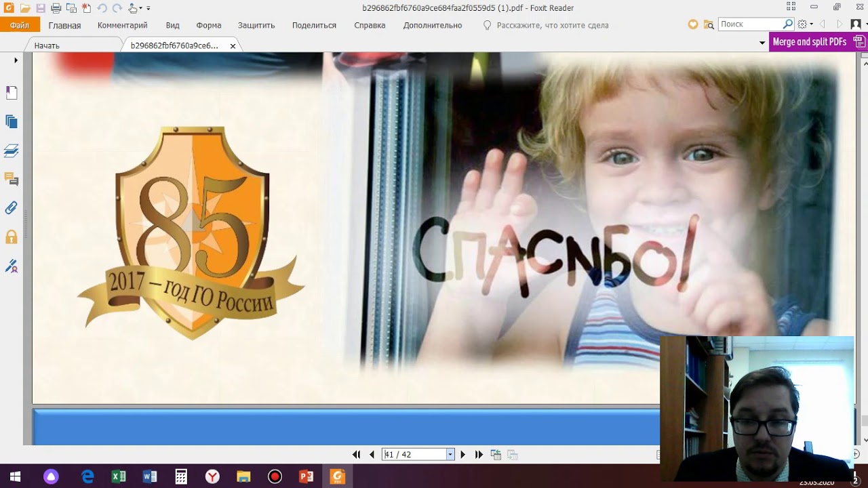Open the Защитить ribbon tab

[256, 25]
